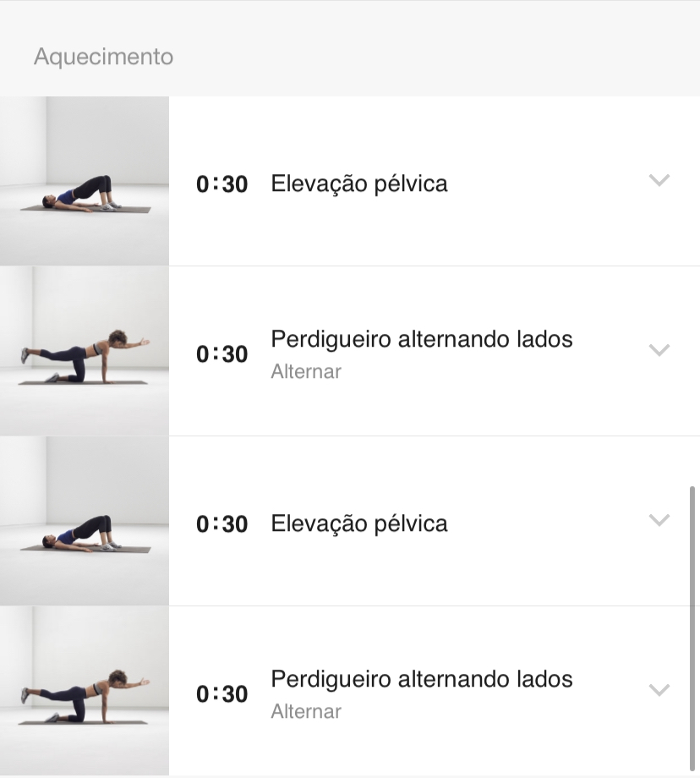The image size is (700, 778).
Task: Click the 0:30 duration of last Perdigueiro row
Action: 221,694
